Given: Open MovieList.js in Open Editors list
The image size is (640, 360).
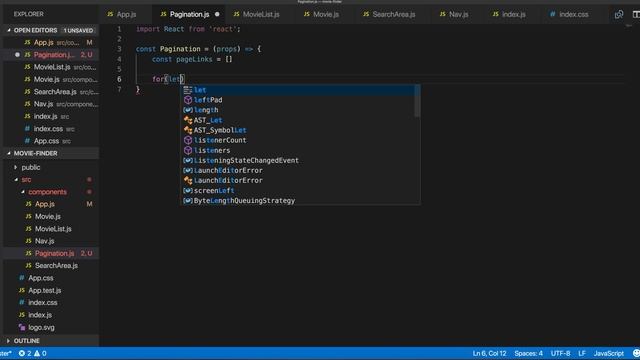Looking at the screenshot, I should tap(51, 67).
